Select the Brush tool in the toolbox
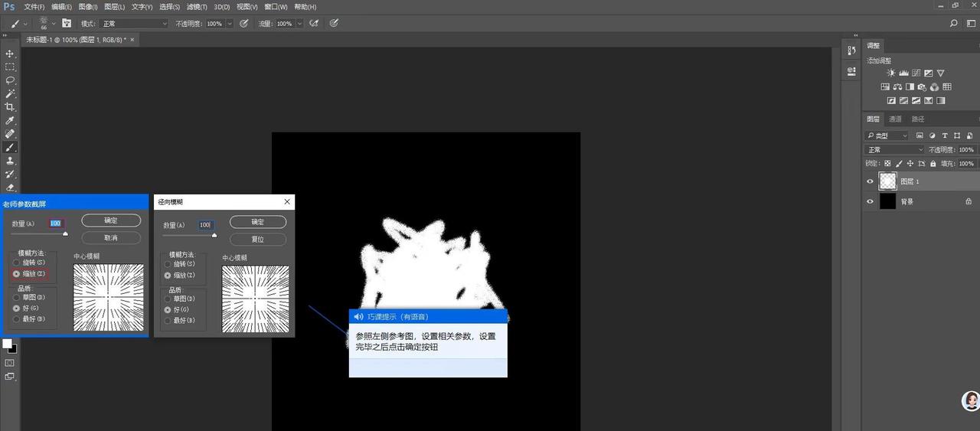The width and height of the screenshot is (980, 431). pyautogui.click(x=10, y=147)
